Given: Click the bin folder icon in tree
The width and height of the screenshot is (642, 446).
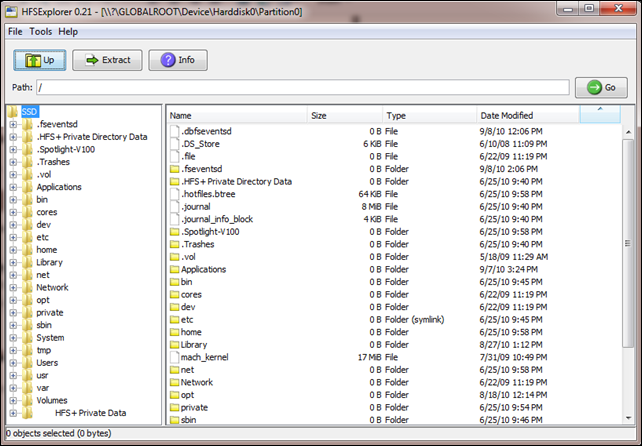Looking at the screenshot, I should pyautogui.click(x=27, y=199).
